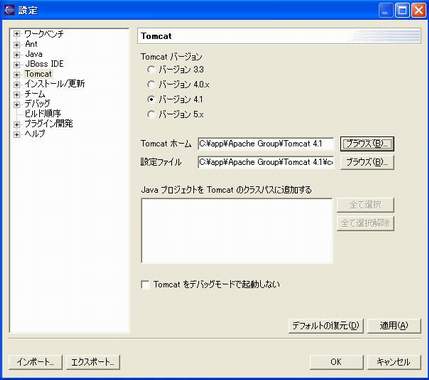This screenshot has height=380, width=429.
Task: Click the Tomcat ホーム path field
Action: coord(266,144)
